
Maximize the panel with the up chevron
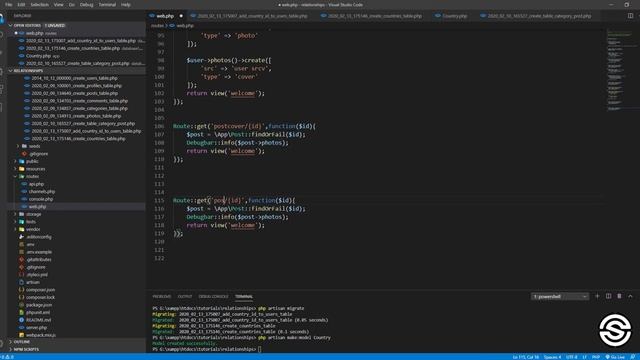tap(630, 296)
